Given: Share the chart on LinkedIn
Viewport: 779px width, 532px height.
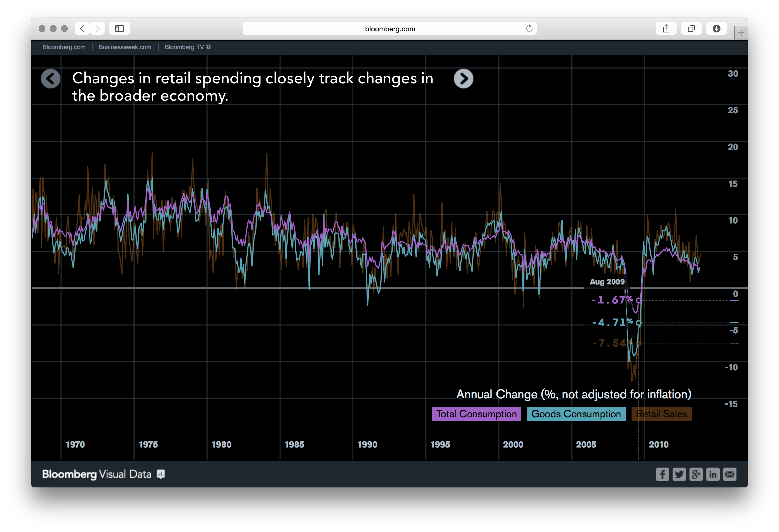Looking at the screenshot, I should pos(713,474).
